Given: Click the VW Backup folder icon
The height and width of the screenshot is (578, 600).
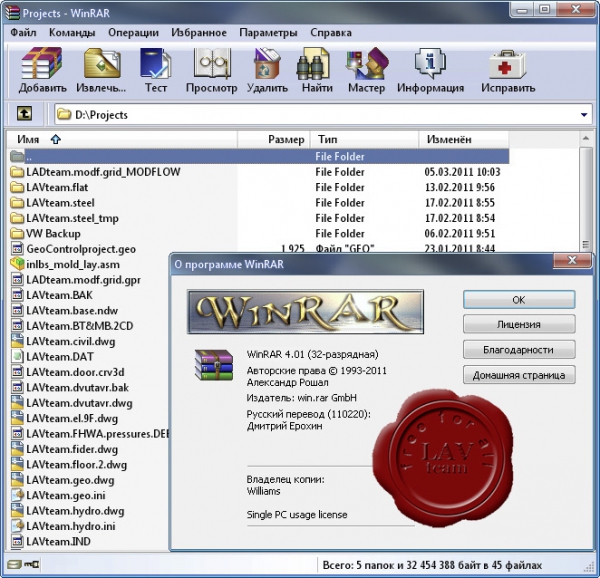Looking at the screenshot, I should pyautogui.click(x=17, y=233).
